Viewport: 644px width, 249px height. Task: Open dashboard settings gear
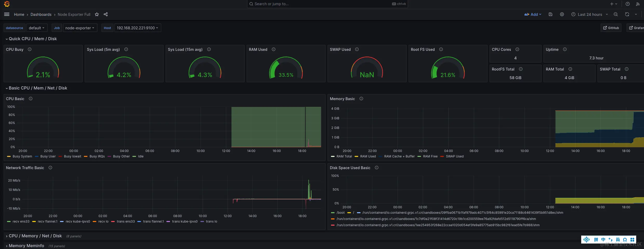point(562,14)
